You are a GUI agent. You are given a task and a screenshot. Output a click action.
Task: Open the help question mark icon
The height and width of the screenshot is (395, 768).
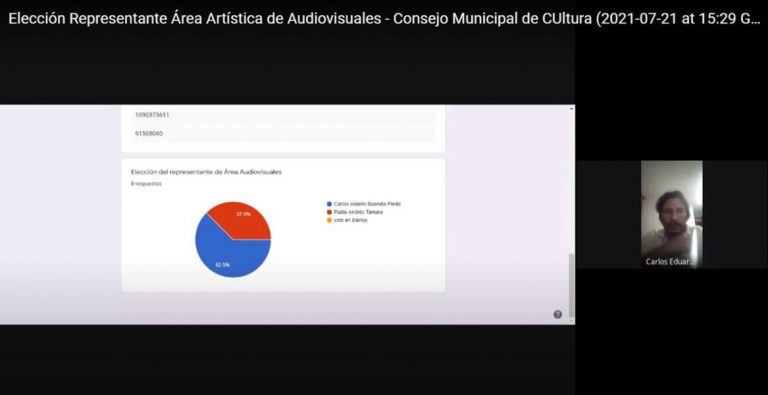coord(557,315)
